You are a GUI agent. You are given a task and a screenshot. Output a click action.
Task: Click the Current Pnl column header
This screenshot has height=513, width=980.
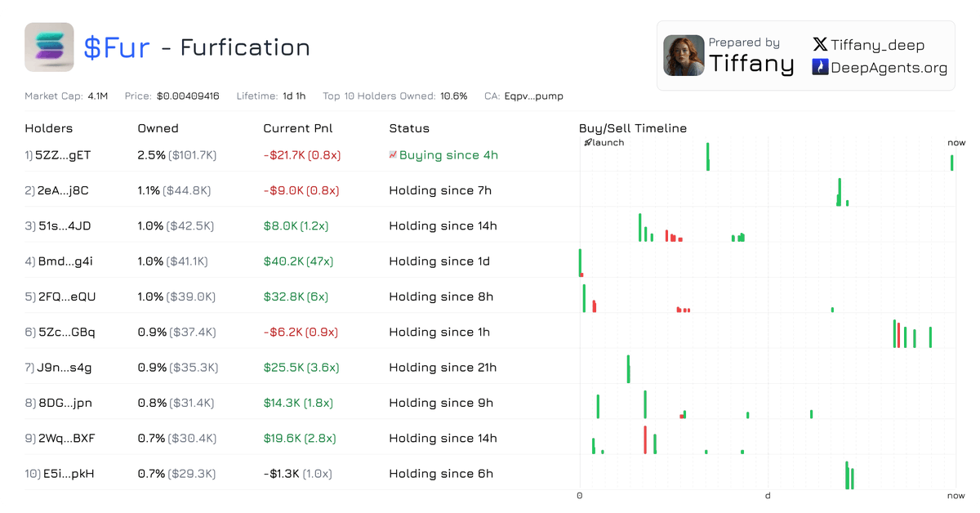298,128
